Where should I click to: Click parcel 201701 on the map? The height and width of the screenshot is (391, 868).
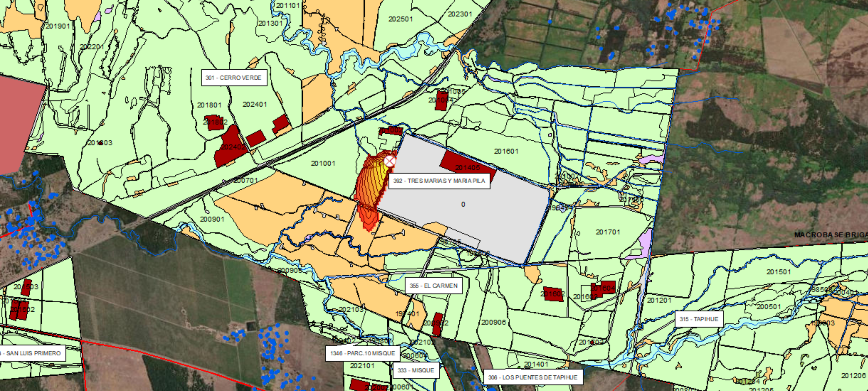(608, 232)
